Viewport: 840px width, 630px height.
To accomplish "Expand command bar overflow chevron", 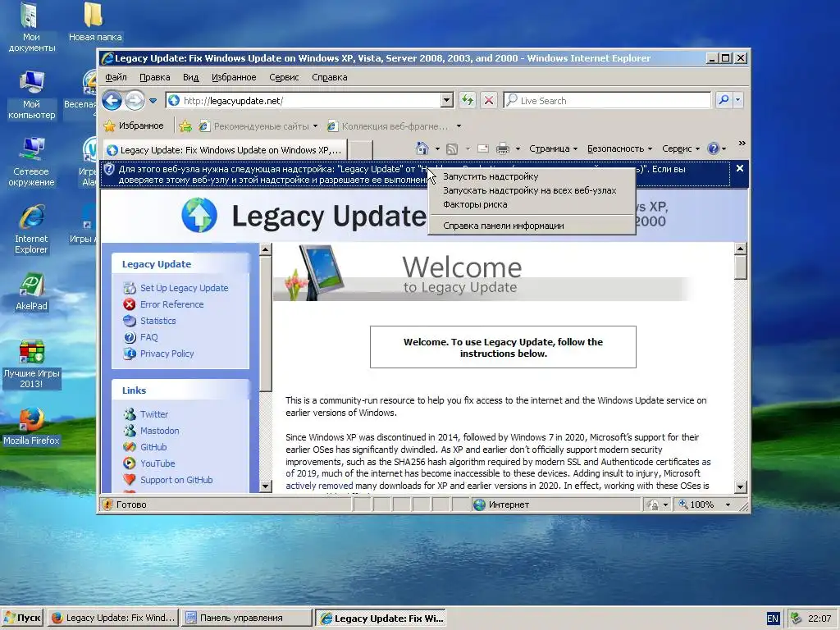I will point(742,144).
